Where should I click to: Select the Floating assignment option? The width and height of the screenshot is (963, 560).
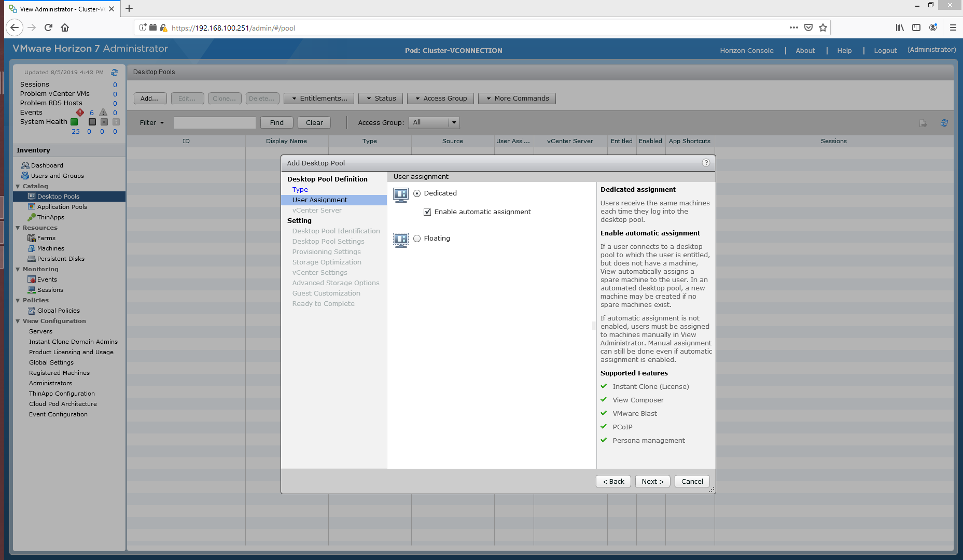click(417, 239)
